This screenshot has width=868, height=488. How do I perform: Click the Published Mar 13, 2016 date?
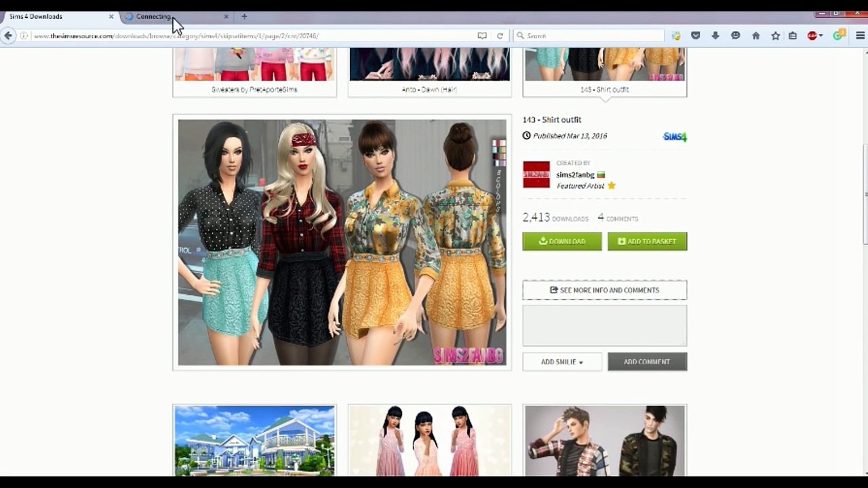tap(570, 136)
